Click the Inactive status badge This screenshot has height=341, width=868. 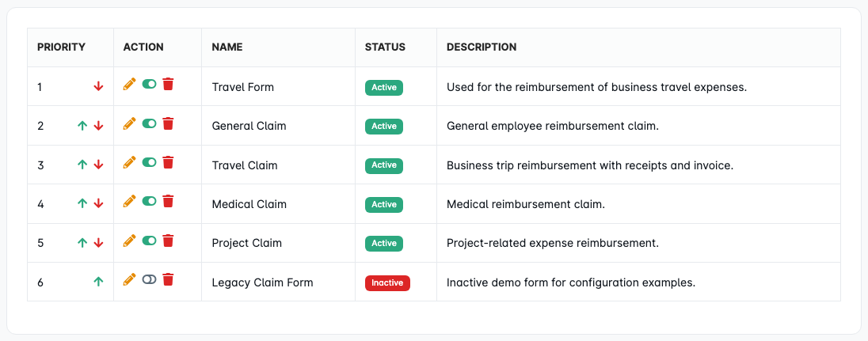coord(387,282)
